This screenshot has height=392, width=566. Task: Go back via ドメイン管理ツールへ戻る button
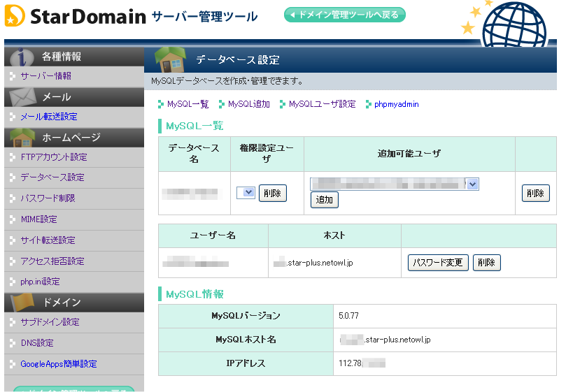345,15
